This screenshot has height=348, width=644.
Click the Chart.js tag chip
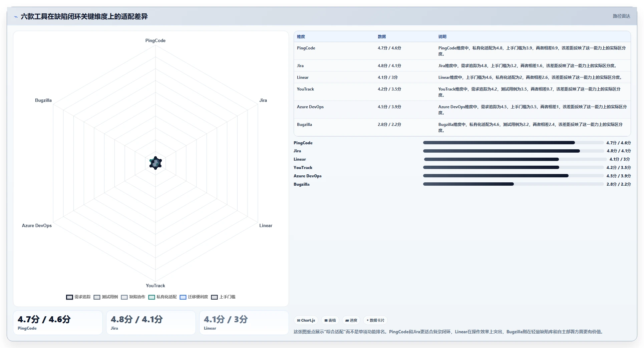click(306, 320)
